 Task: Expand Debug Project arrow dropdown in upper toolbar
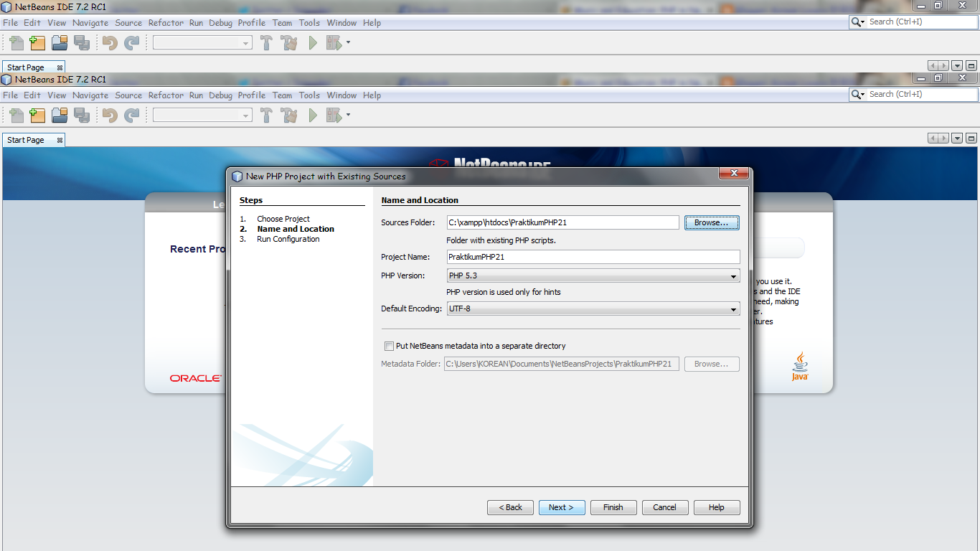coord(349,42)
